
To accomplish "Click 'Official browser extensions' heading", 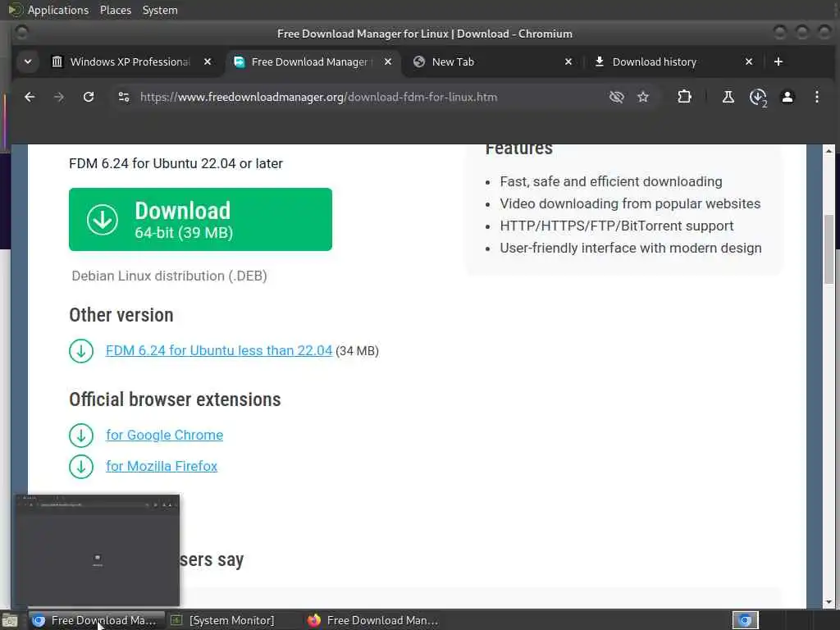I will (175, 399).
